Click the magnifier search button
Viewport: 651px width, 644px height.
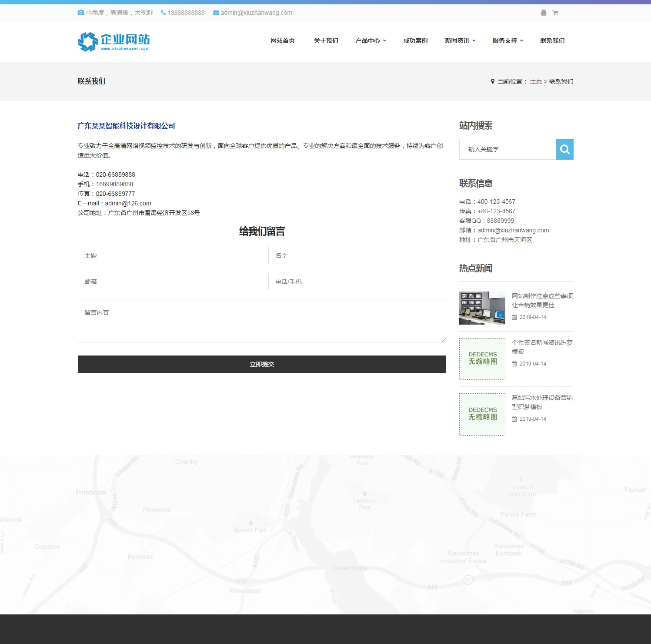[564, 149]
